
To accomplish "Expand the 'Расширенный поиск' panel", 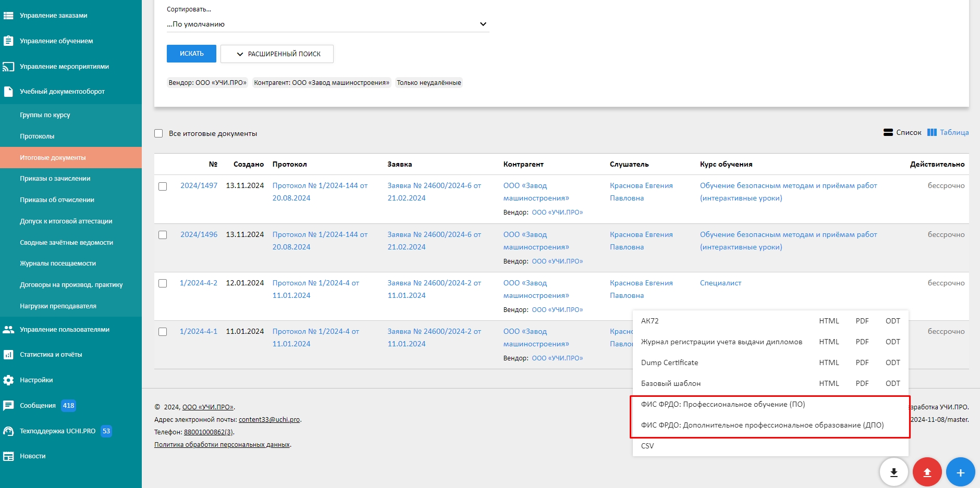I will (x=277, y=54).
